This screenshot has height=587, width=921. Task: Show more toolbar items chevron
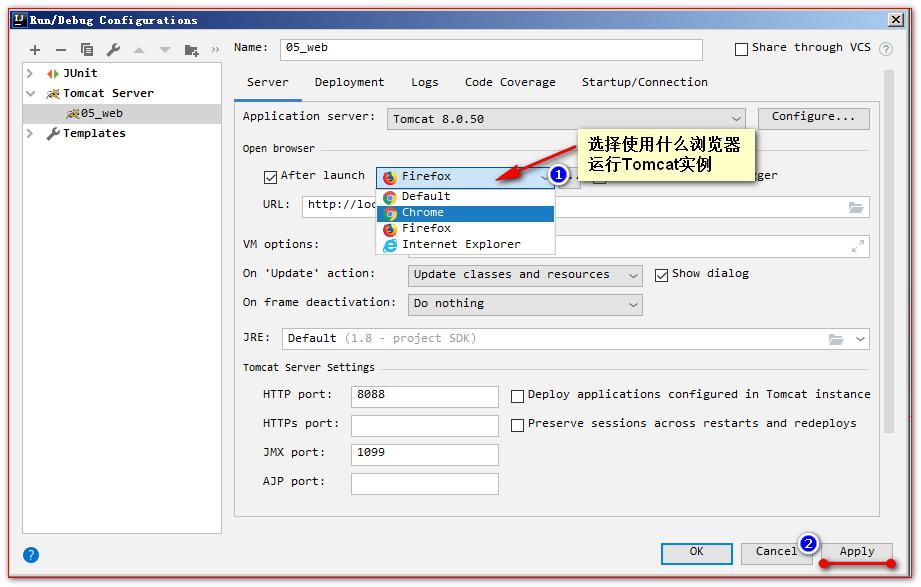click(216, 50)
